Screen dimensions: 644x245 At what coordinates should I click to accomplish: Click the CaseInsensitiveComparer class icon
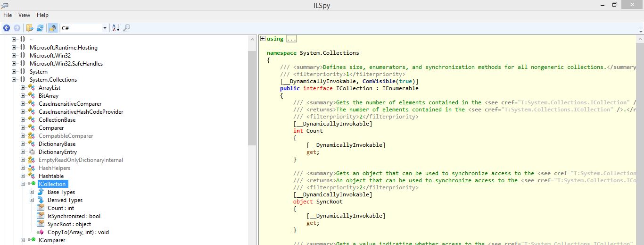coord(32,103)
